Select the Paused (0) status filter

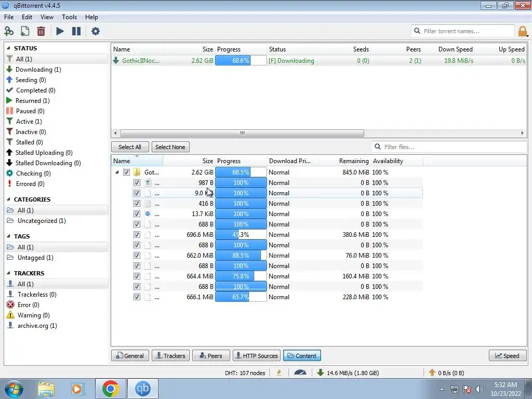pyautogui.click(x=30, y=111)
